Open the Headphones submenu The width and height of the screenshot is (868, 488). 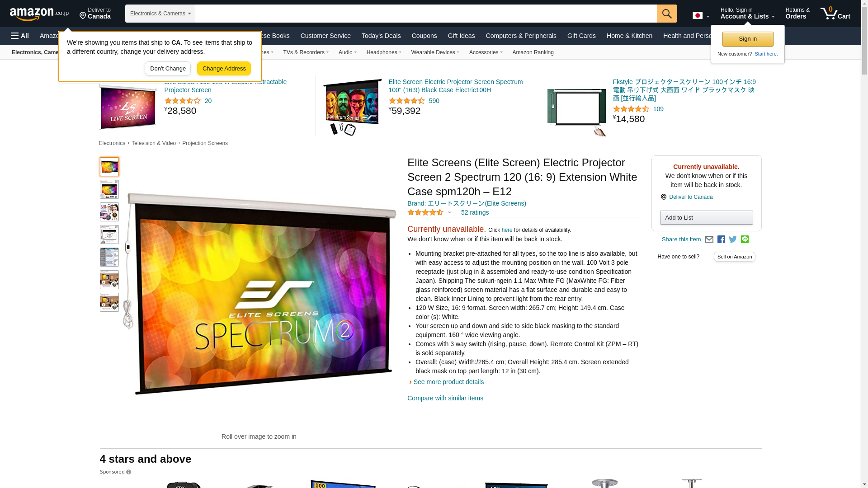384,52
